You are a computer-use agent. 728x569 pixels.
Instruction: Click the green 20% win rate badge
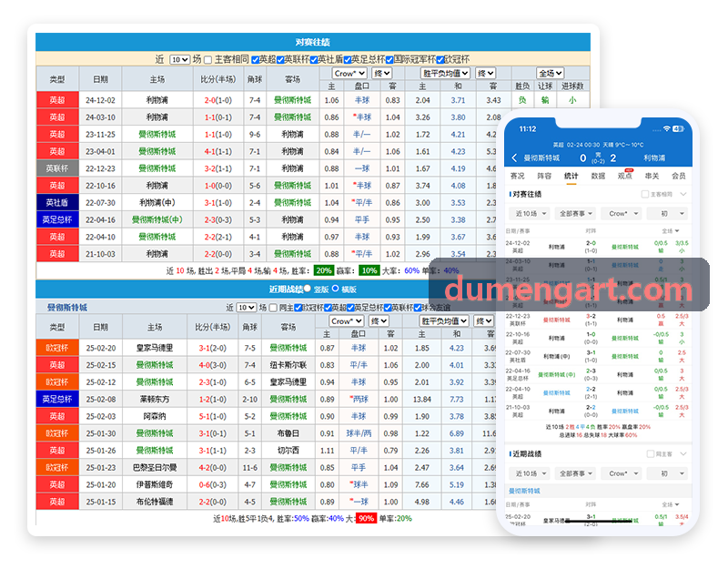coord(324,270)
